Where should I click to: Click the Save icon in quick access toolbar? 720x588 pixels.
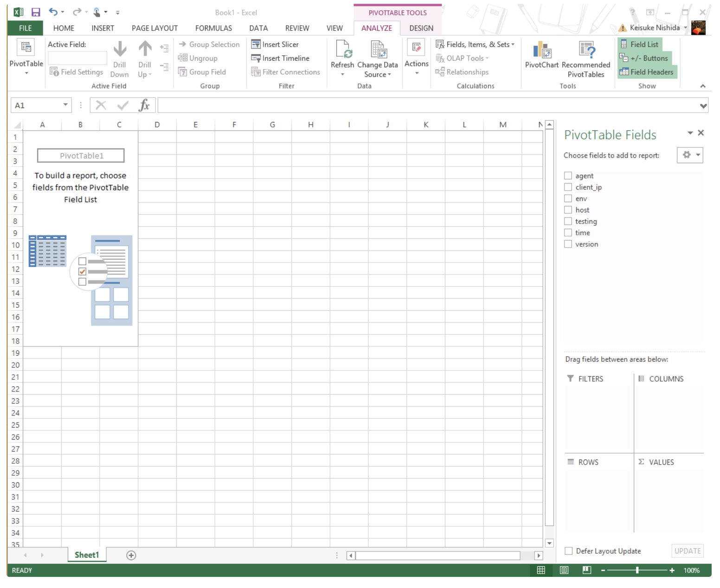click(36, 13)
